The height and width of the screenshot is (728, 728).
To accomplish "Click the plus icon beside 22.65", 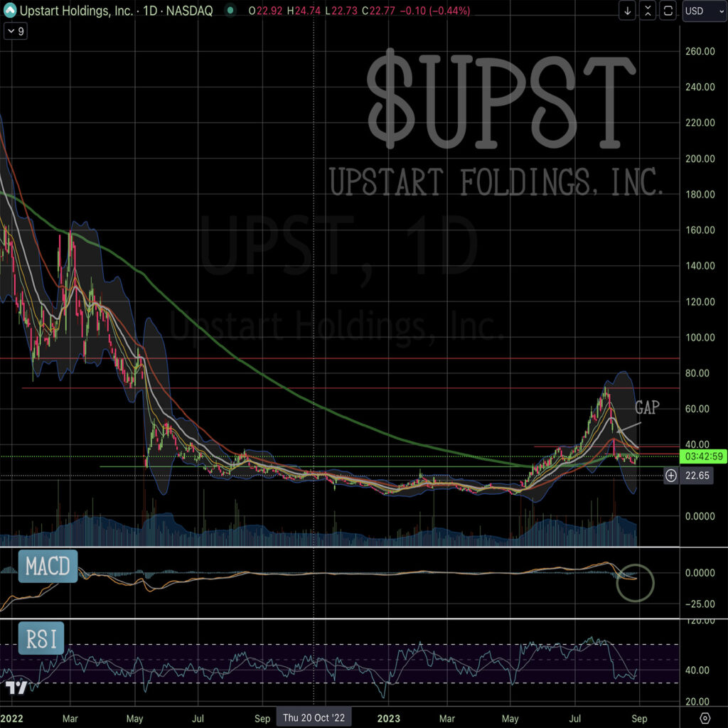I will pyautogui.click(x=671, y=476).
